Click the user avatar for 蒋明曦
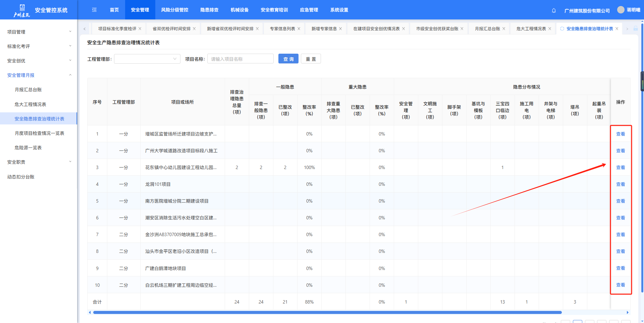Viewport: 644px width, 323px height. [x=621, y=10]
